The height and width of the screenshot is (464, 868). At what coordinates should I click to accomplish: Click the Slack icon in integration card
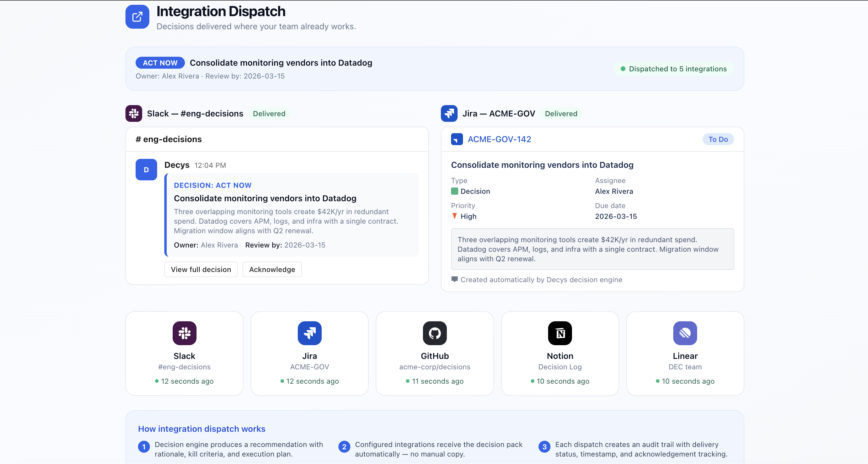click(184, 333)
